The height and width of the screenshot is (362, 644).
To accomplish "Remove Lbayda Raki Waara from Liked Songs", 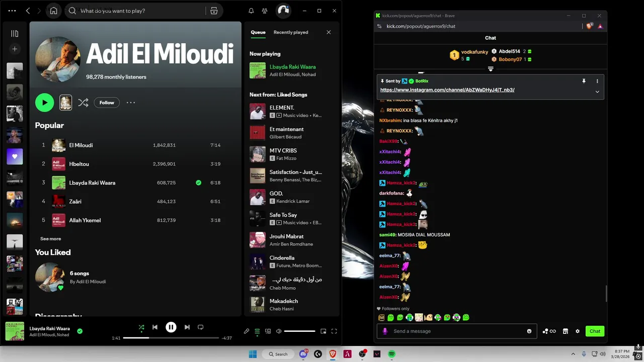I will 198,183.
